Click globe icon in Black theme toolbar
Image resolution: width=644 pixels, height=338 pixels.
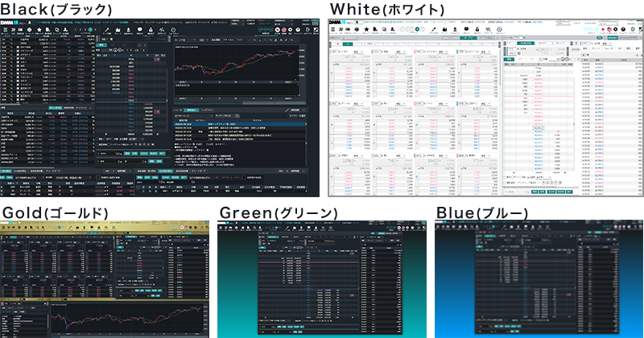pos(30,30)
